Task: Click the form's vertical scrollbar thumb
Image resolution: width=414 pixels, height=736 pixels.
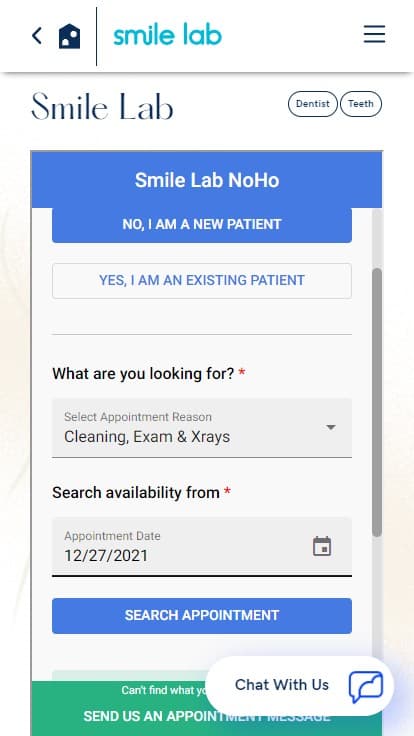Action: (377, 402)
